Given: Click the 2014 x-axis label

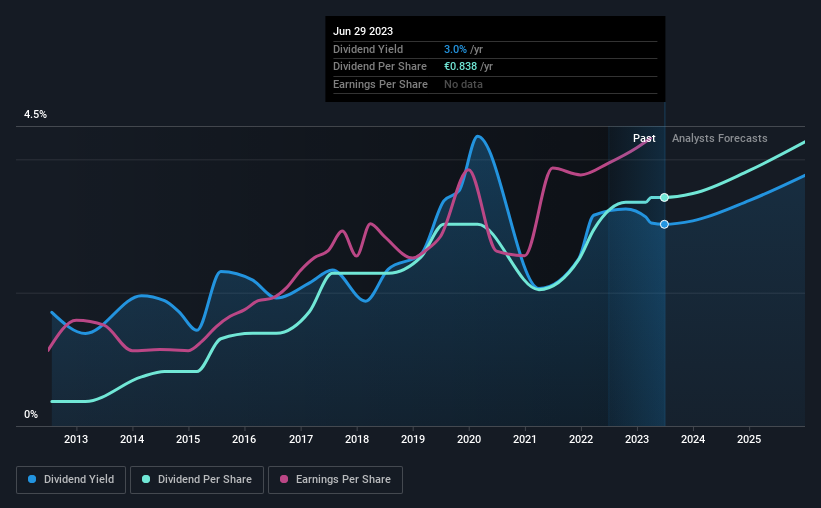Looking at the screenshot, I should [132, 439].
